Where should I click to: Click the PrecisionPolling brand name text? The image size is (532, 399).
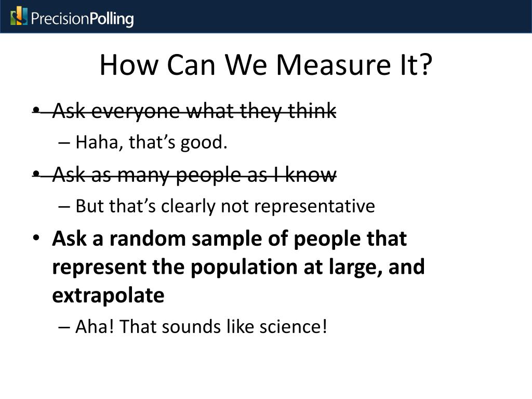pyautogui.click(x=83, y=18)
